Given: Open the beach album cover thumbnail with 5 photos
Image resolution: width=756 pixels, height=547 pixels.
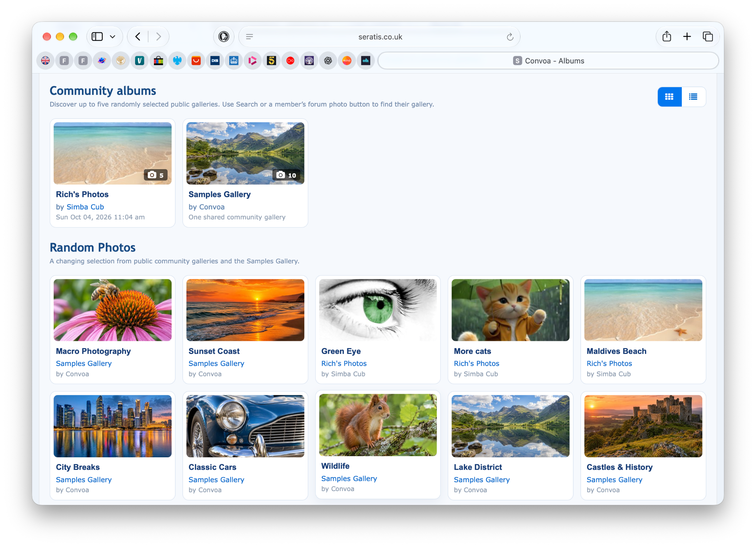Looking at the screenshot, I should tap(113, 153).
